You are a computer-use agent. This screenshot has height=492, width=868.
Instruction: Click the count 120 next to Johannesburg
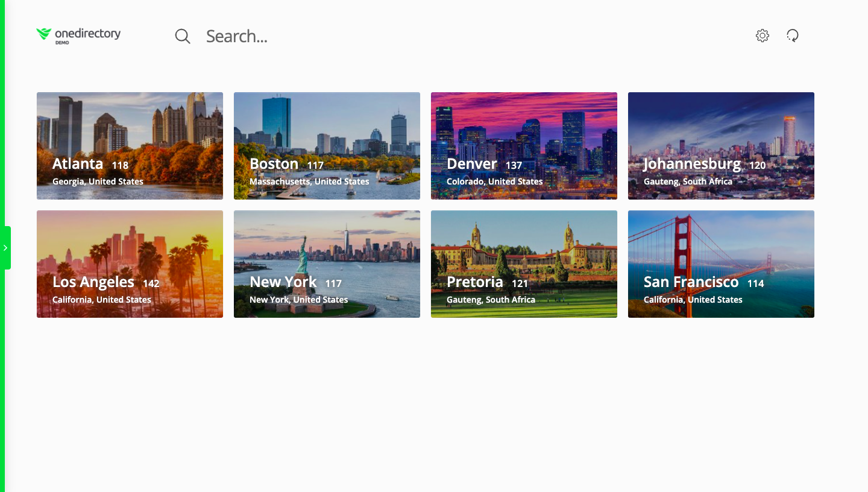758,165
